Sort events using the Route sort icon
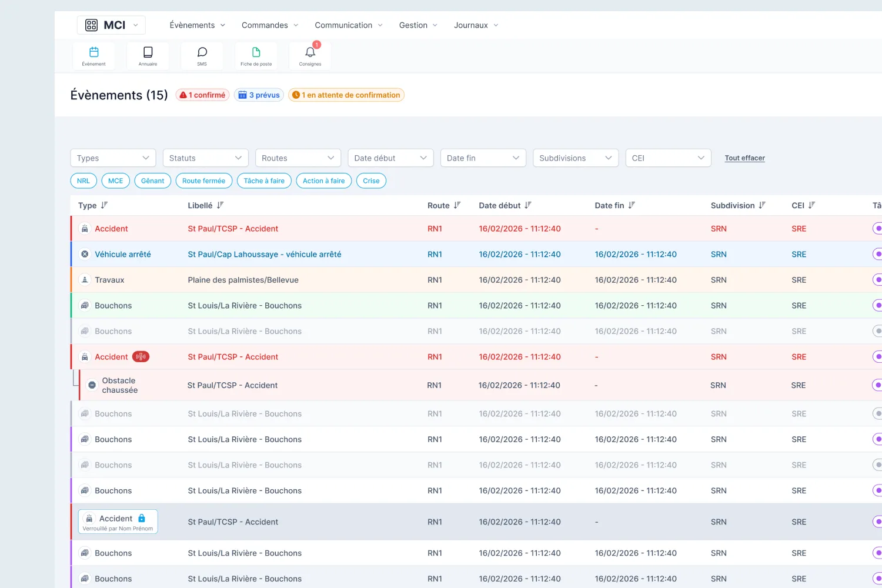The image size is (882, 588). point(457,205)
